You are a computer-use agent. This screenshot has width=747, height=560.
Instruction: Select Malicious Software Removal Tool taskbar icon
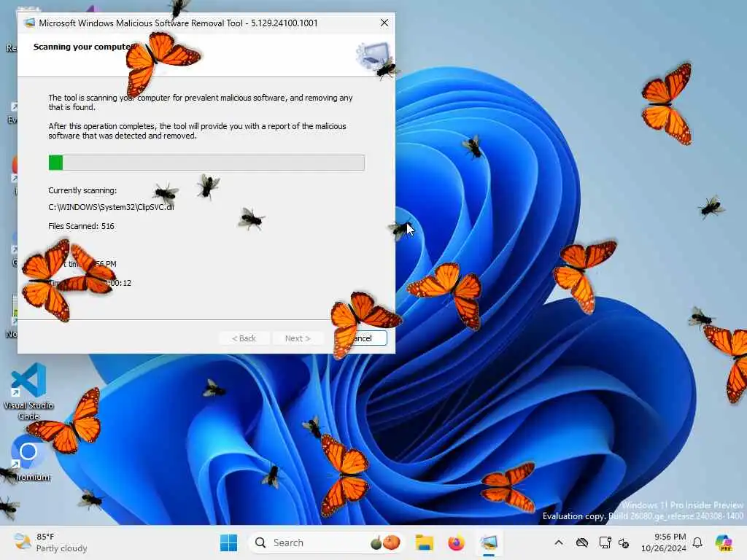[489, 542]
